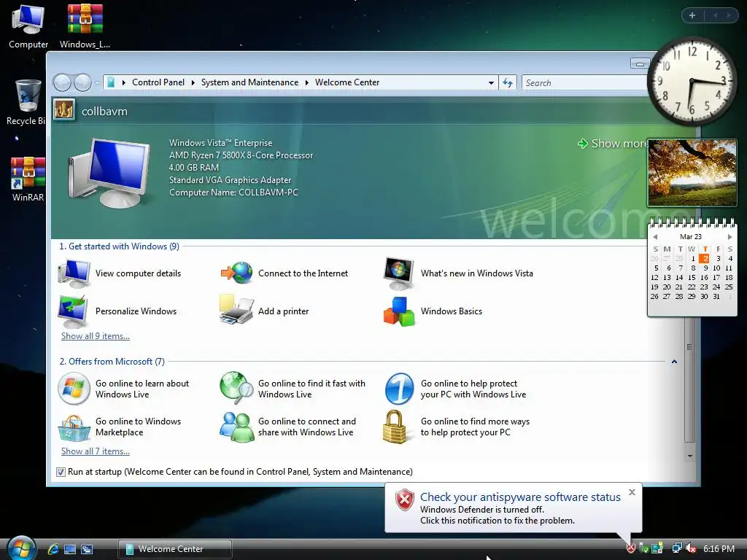
Task: Select the Windows_L... archive desktop icon
Action: pyautogui.click(x=85, y=26)
